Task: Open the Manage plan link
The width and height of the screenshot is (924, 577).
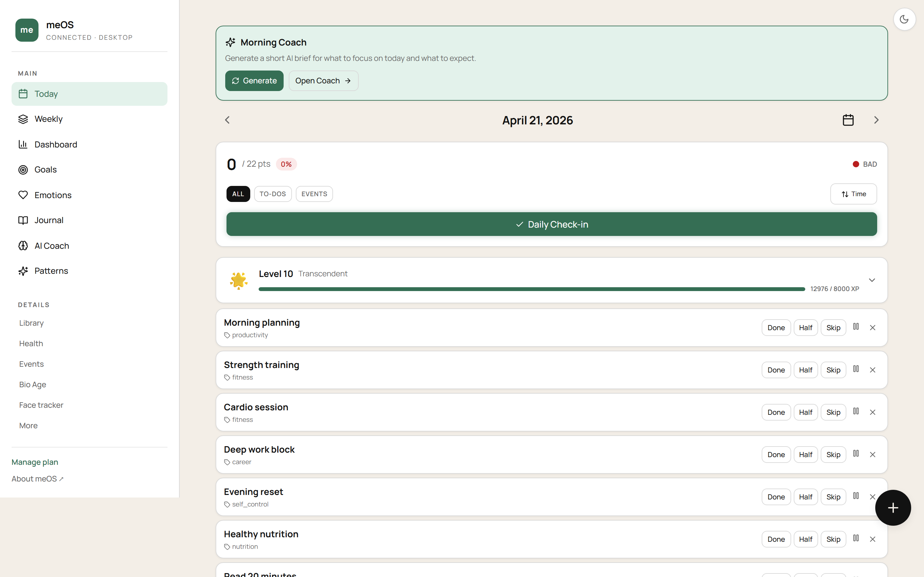Action: [x=35, y=462]
